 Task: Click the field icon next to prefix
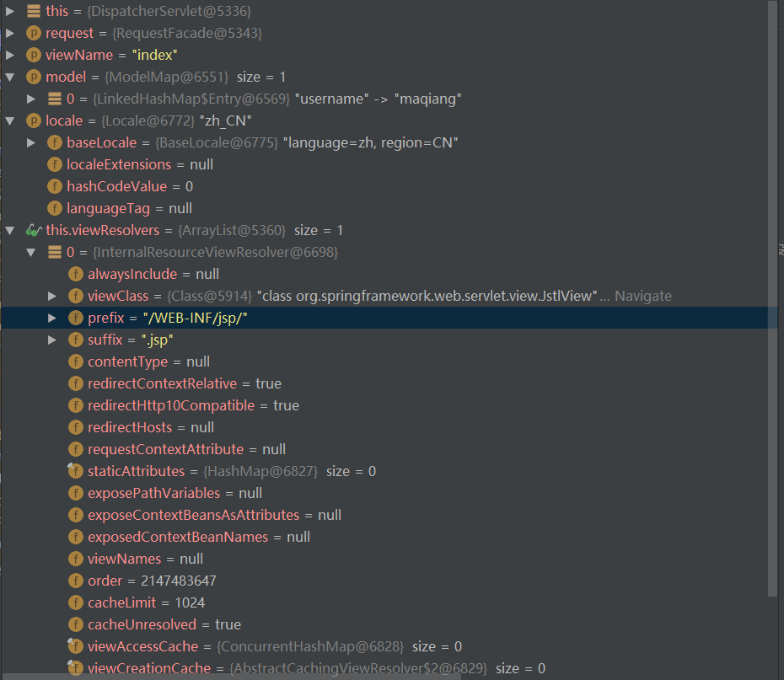pyautogui.click(x=76, y=318)
